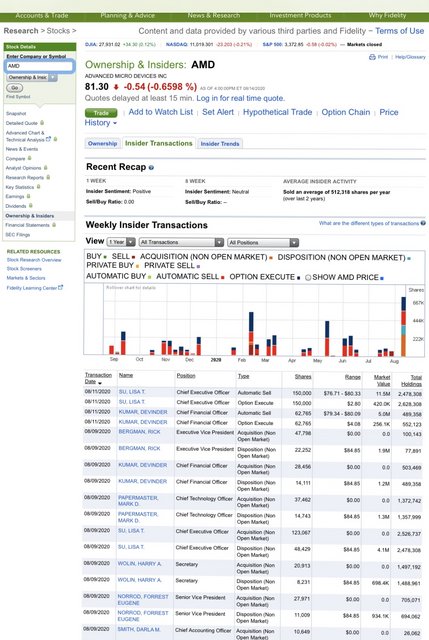
Task: Click the lock icon beside Compare
Action: point(29,158)
